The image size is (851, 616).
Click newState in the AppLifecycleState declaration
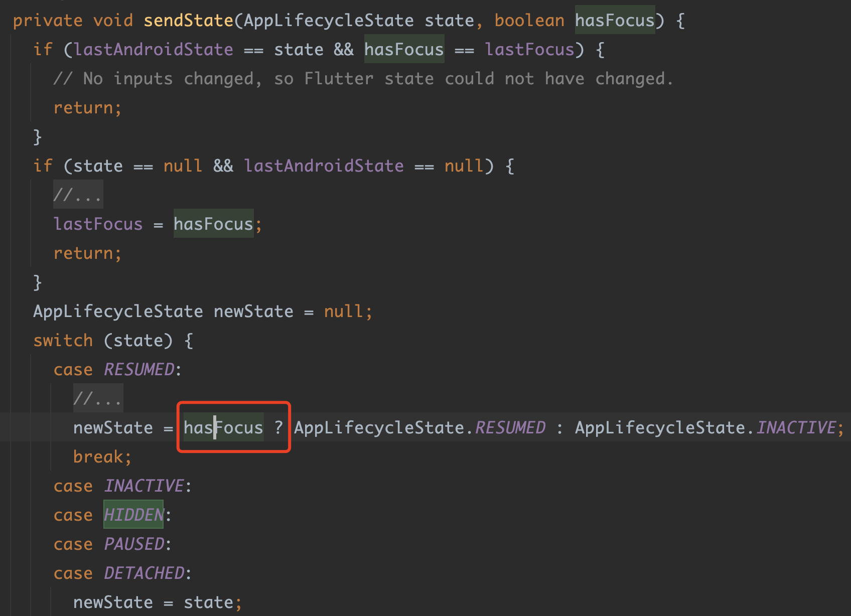click(x=253, y=312)
